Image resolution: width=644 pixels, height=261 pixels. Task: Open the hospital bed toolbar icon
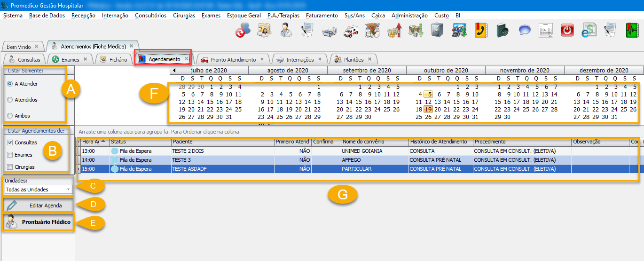[329, 31]
